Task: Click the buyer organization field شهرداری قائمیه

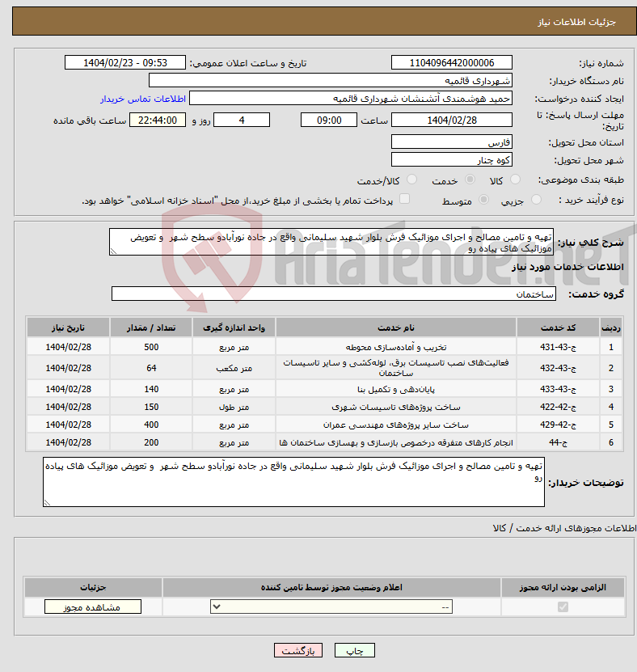Action: pos(331,81)
